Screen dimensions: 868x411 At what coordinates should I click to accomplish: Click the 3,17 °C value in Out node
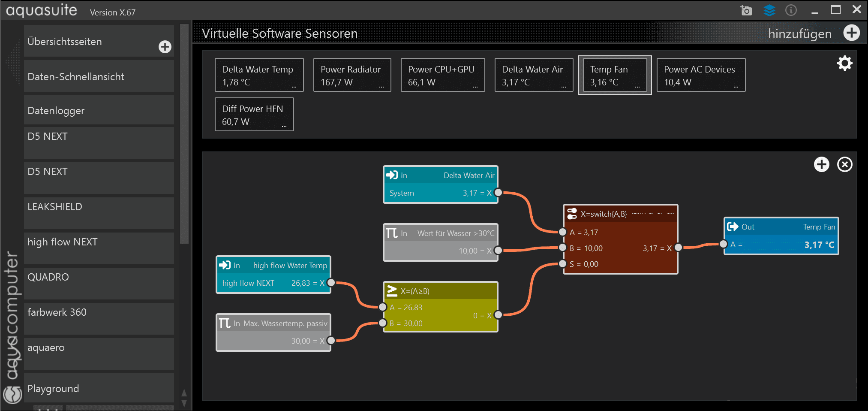(819, 245)
